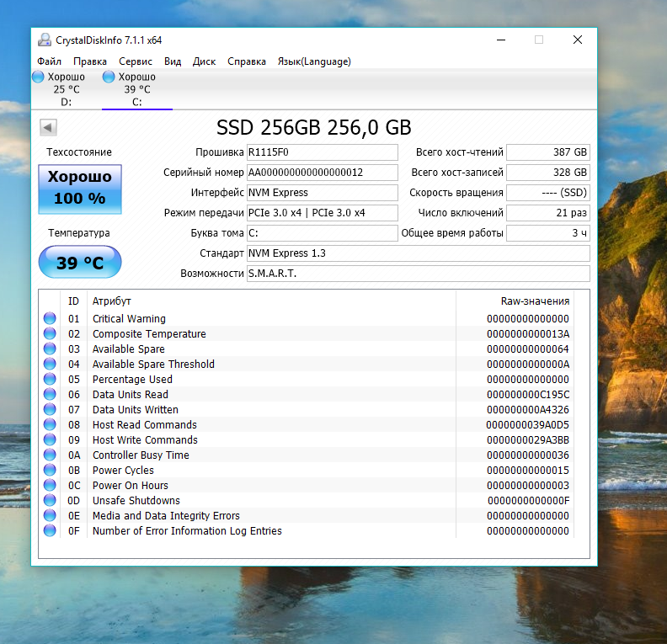
Task: Switch to the C: disk tab at 39 °C
Action: (137, 89)
